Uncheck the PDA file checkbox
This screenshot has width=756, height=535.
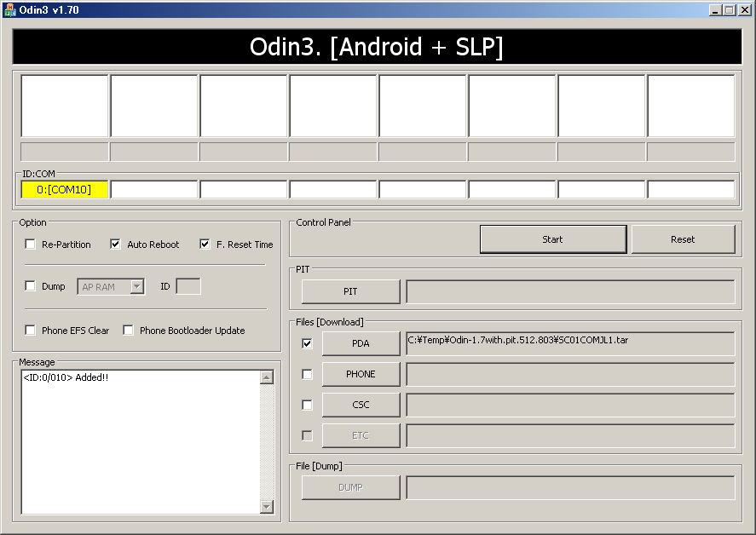[308, 343]
